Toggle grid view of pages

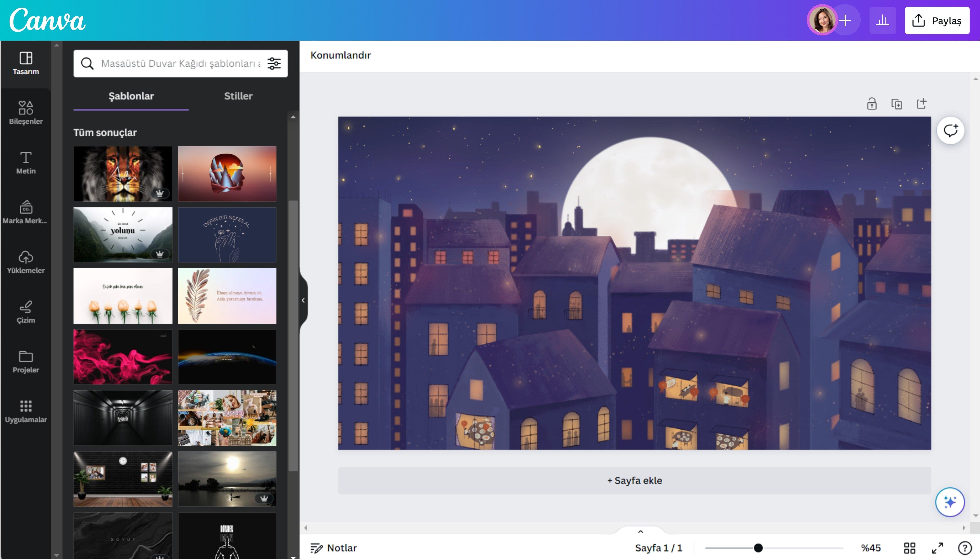pyautogui.click(x=910, y=548)
